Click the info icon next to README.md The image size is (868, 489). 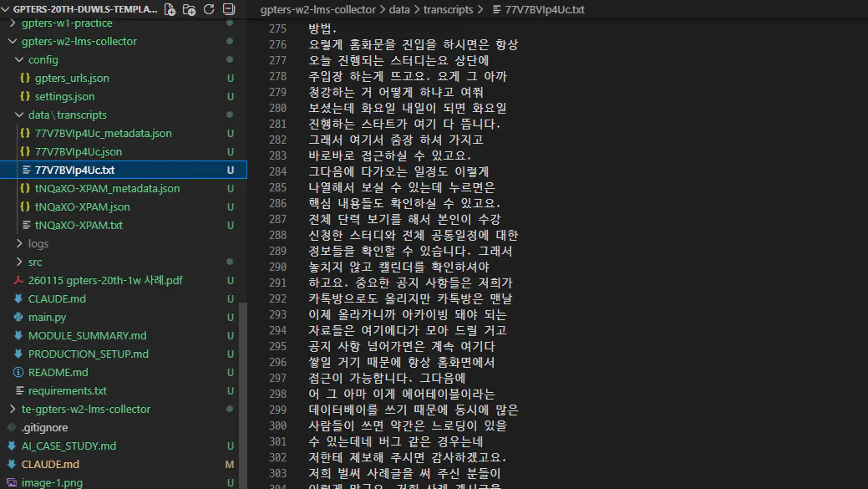tap(18, 372)
